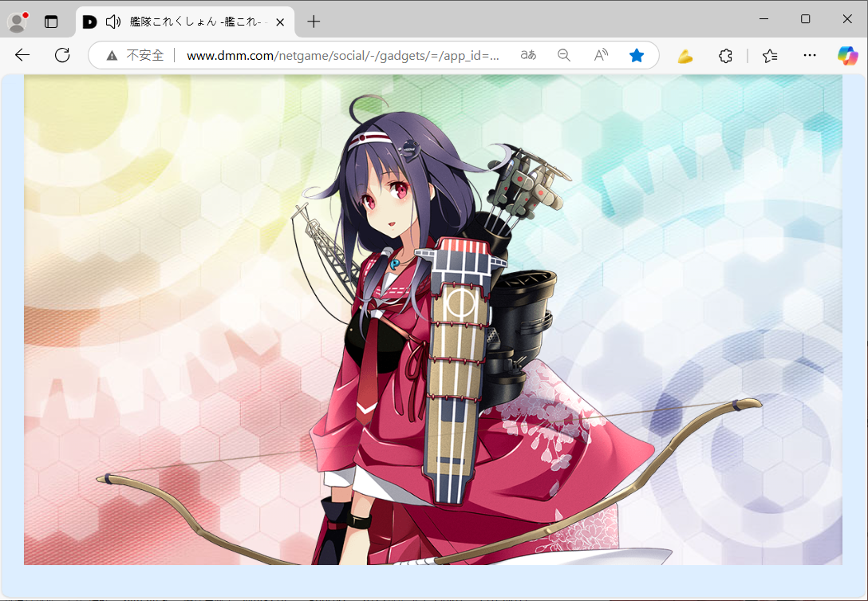The height and width of the screenshot is (601, 868).
Task: Open the tab actions menu icon
Action: (51, 22)
